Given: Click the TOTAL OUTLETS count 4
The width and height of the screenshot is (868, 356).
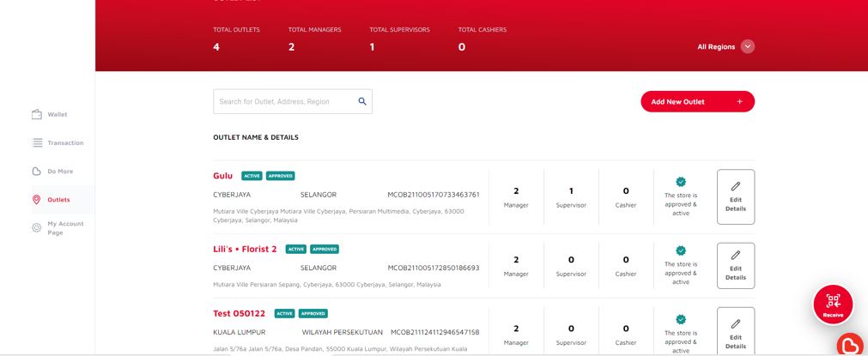Looking at the screenshot, I should point(216,47).
